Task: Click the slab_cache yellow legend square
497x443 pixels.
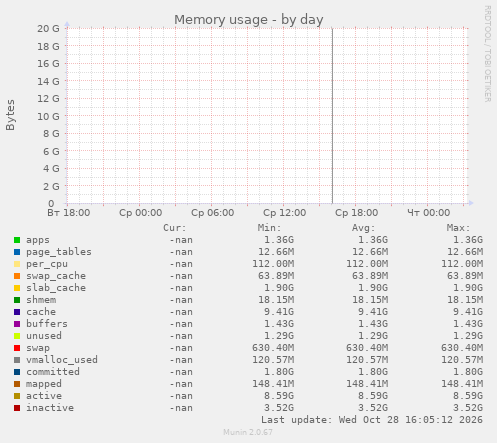Action: pos(17,288)
